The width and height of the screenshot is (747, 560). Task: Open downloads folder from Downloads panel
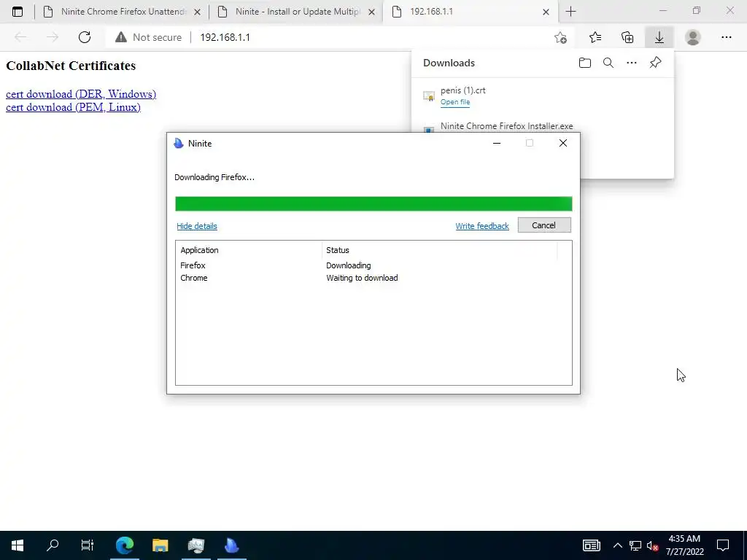pos(585,63)
